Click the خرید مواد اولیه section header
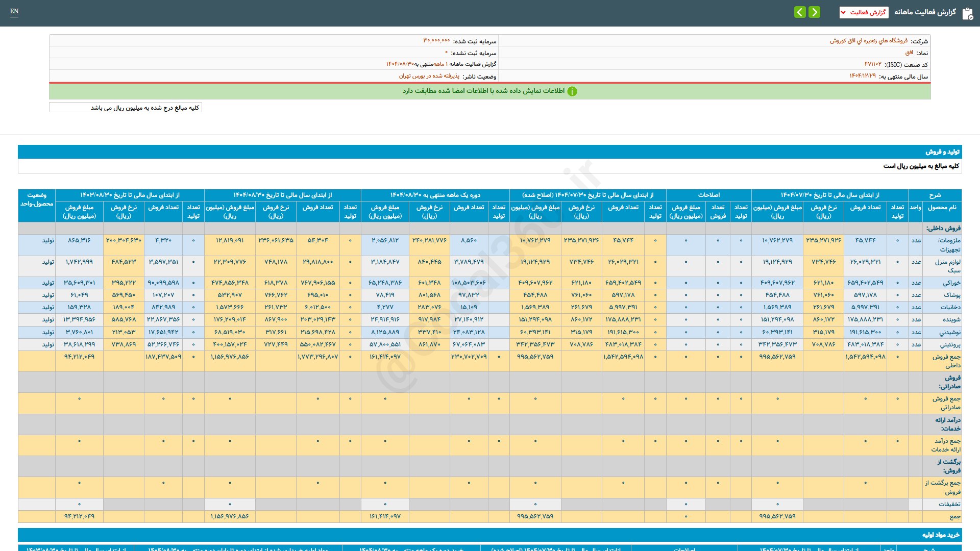980x551 pixels. pos(941,535)
